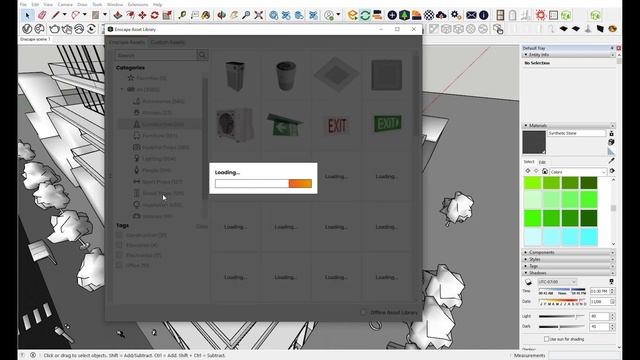Choose the Move tool with red arrows
640x360 pixels.
click(x=142, y=16)
